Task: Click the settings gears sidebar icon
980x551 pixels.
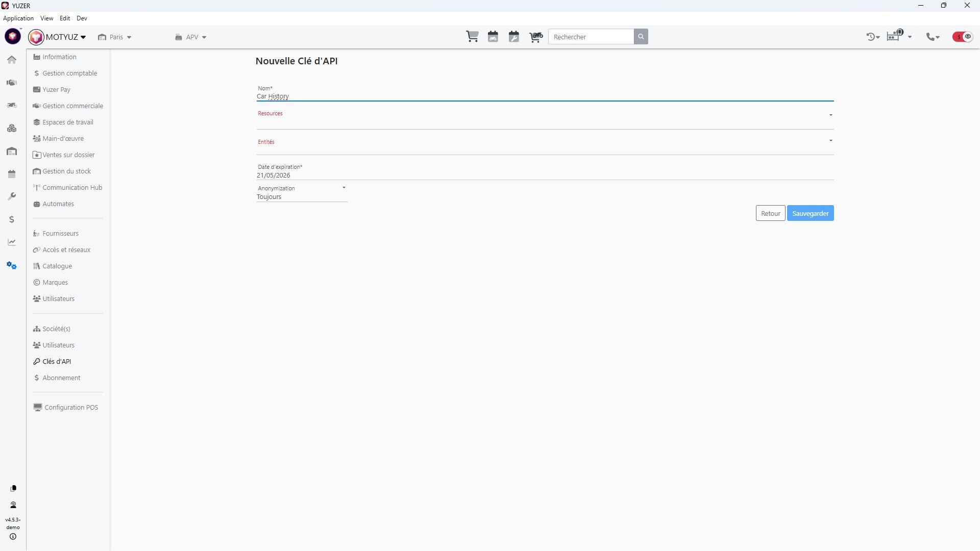Action: tap(12, 265)
